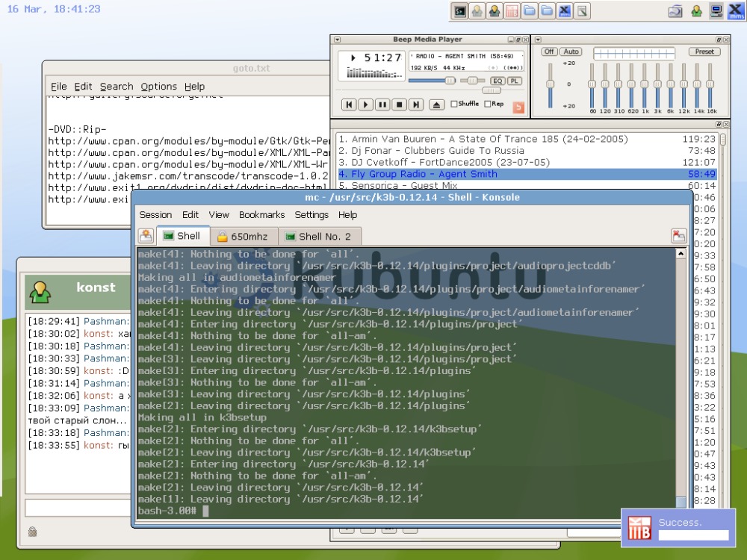Viewport: 747px width, 560px height.
Task: Switch to Shell No. 2 tab
Action: click(x=318, y=236)
